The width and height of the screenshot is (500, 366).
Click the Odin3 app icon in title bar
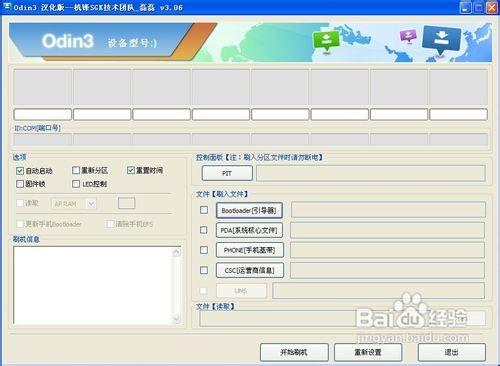pos(7,7)
